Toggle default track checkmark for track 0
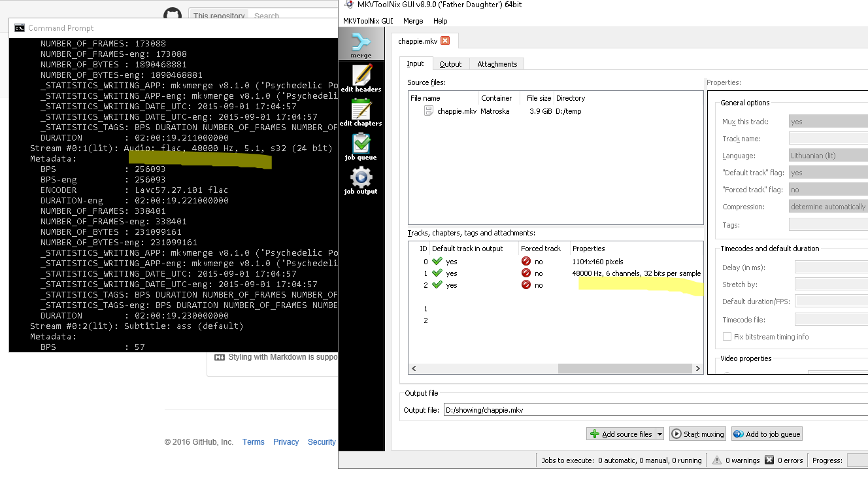The width and height of the screenshot is (868, 482). pos(437,262)
